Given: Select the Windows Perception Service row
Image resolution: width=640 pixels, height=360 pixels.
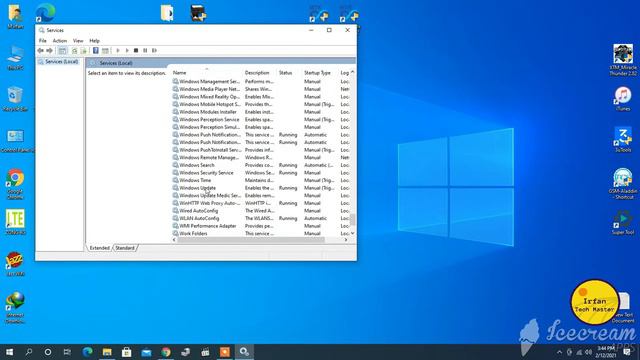Looking at the screenshot, I should [261, 120].
